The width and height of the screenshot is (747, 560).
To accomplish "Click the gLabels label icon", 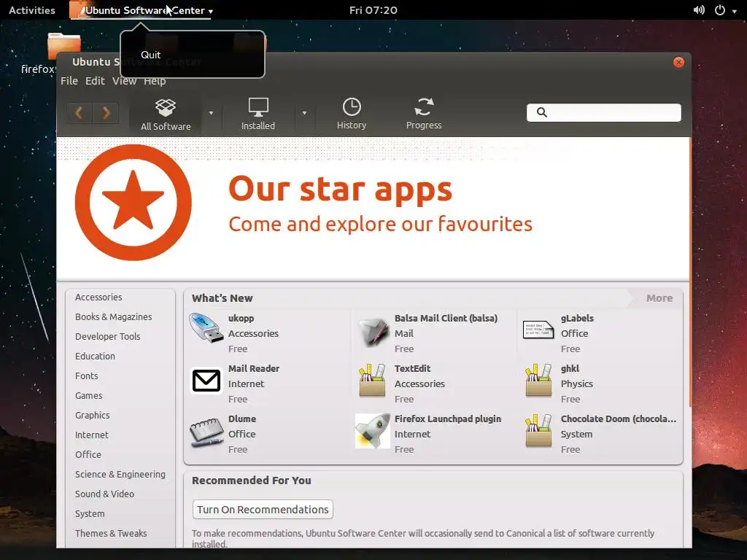I will (x=538, y=330).
